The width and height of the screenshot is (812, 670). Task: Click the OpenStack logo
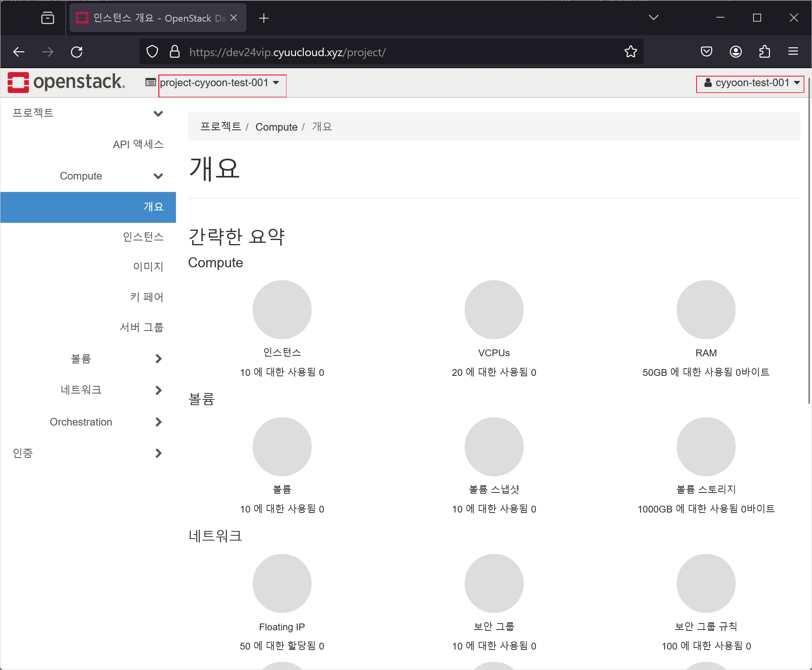tap(66, 83)
